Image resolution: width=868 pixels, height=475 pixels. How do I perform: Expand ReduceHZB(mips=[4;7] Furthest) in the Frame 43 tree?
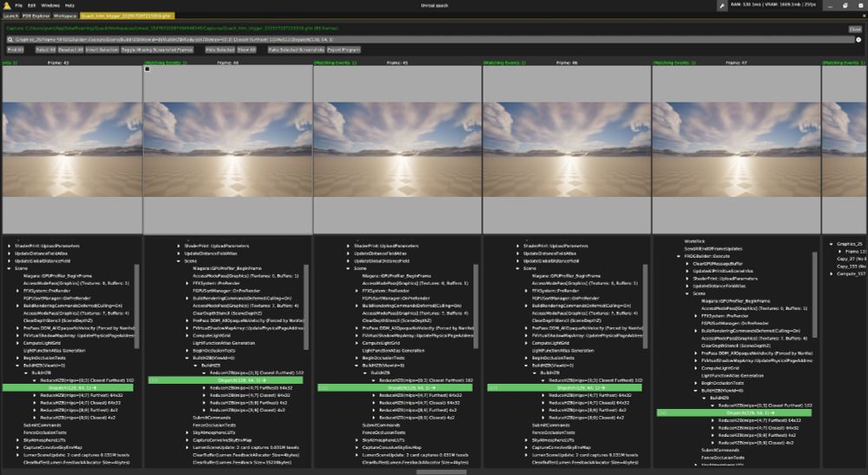[35, 395]
